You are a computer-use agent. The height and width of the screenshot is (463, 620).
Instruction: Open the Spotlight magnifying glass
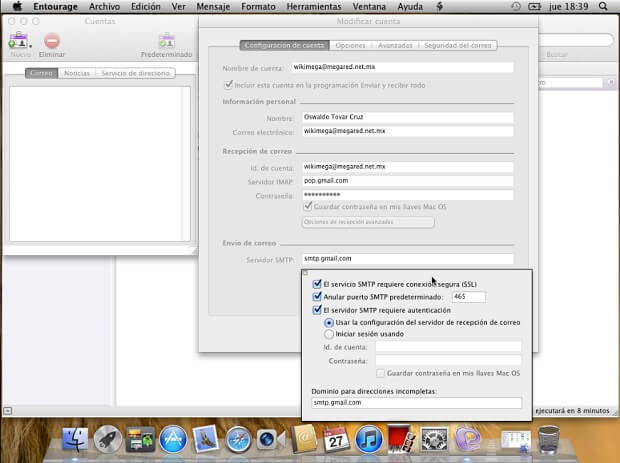pyautogui.click(x=603, y=6)
